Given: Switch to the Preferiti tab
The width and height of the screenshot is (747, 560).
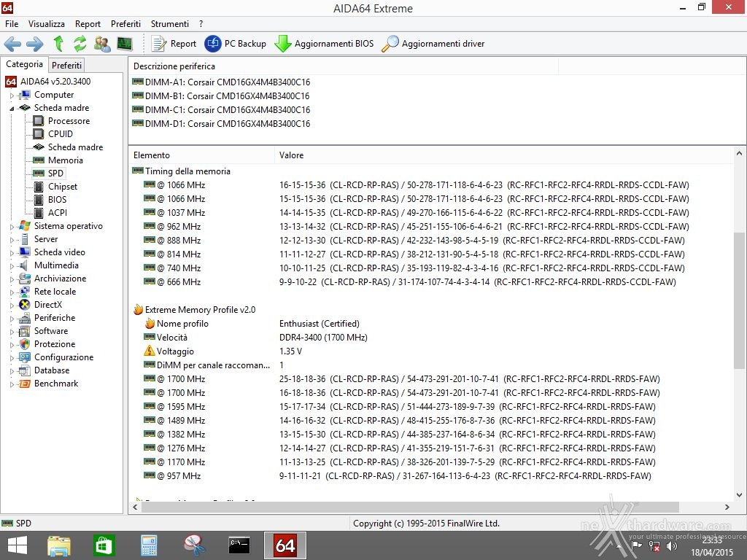Looking at the screenshot, I should tap(66, 65).
